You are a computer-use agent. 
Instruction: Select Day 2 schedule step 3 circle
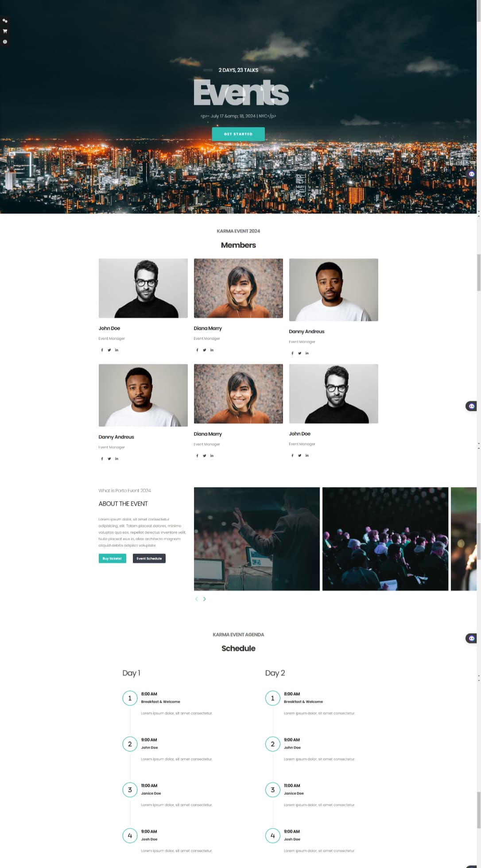(x=272, y=790)
